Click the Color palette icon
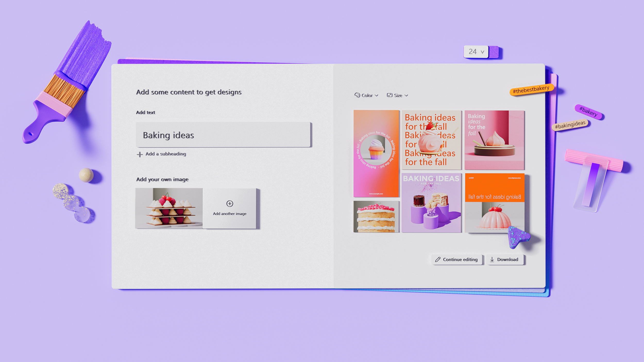This screenshot has height=362, width=644. (x=357, y=95)
